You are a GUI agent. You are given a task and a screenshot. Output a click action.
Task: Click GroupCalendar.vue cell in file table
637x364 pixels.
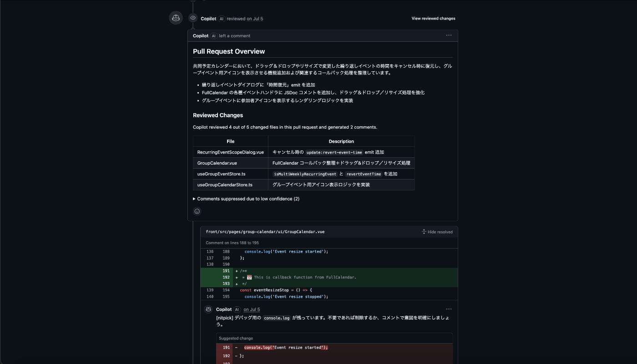(x=231, y=163)
